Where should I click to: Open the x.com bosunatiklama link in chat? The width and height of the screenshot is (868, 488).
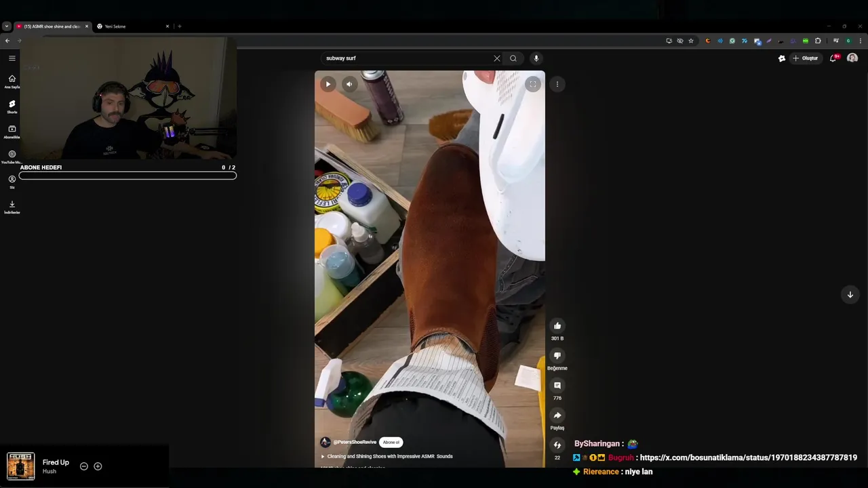[749, 457]
